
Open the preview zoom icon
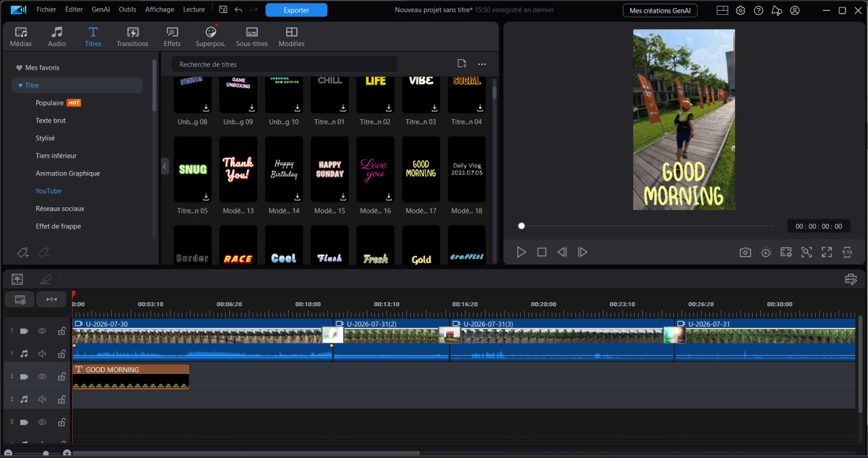tap(806, 252)
